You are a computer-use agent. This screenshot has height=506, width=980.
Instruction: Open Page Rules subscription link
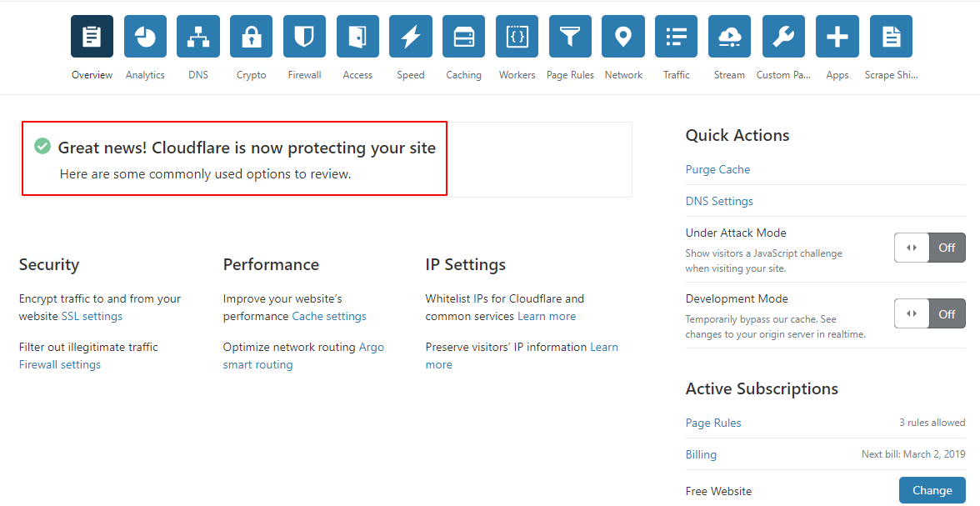(713, 423)
